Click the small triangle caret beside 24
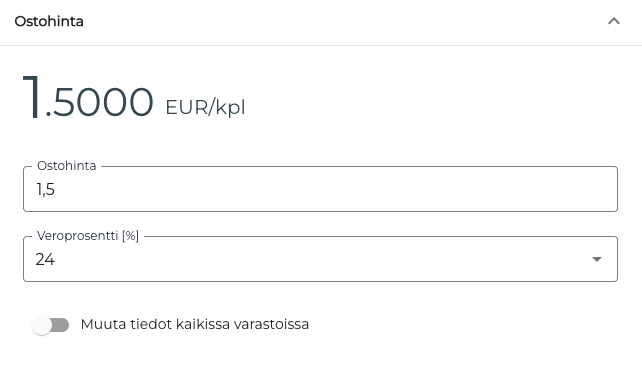 click(597, 259)
